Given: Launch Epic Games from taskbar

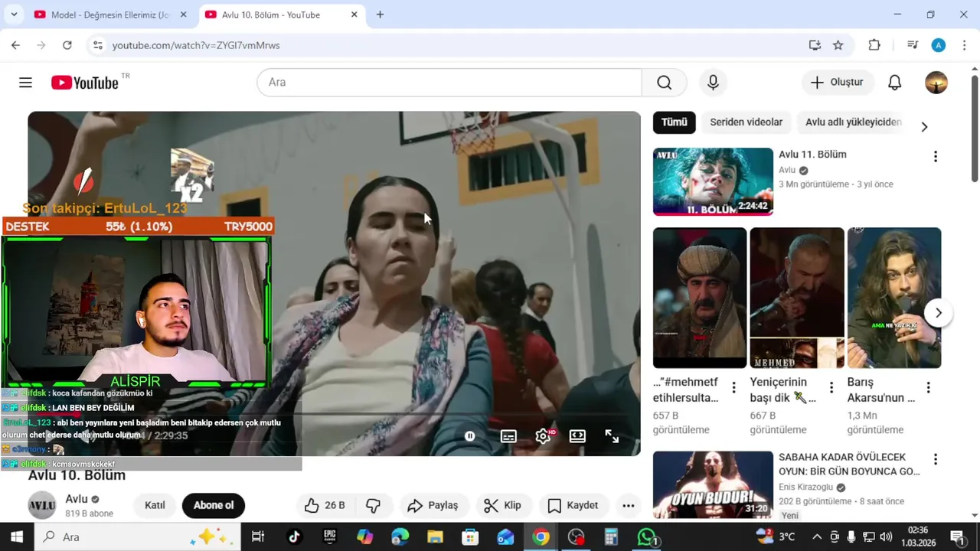Looking at the screenshot, I should pos(329,537).
